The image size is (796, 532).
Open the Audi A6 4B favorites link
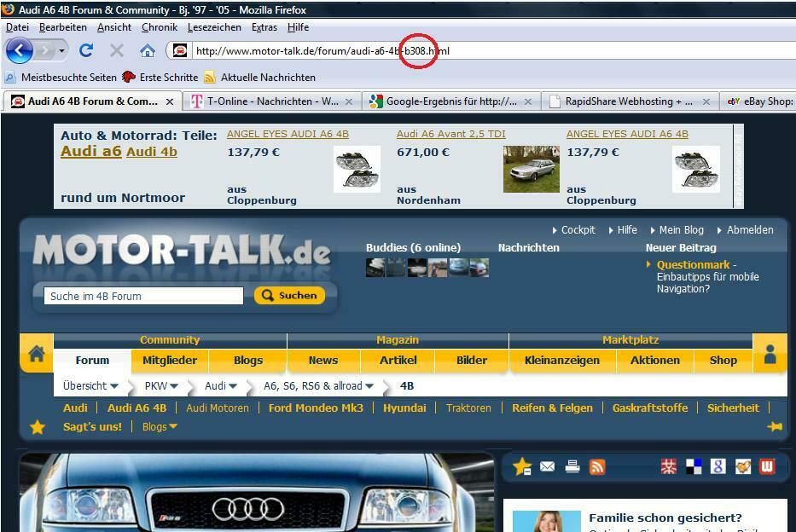click(x=137, y=408)
